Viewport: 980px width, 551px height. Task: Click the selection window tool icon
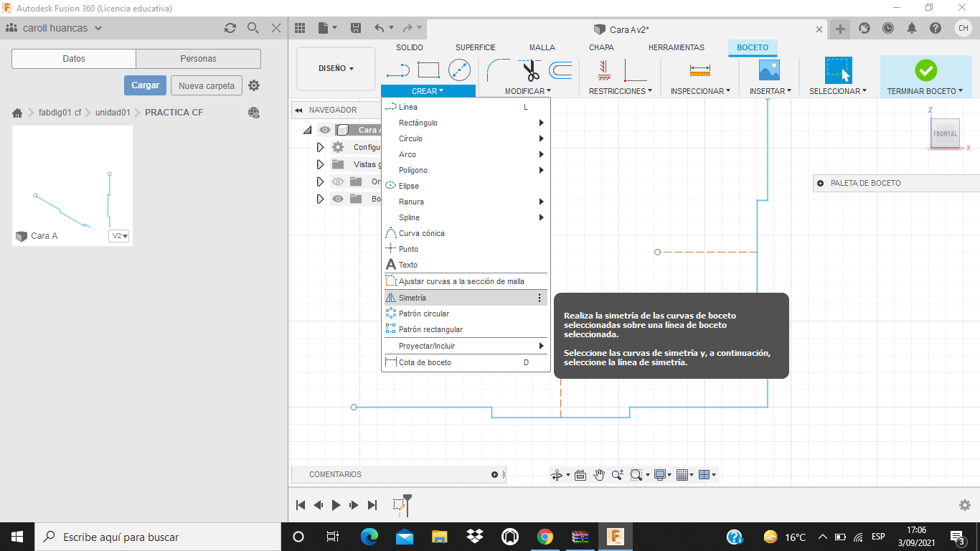(838, 70)
